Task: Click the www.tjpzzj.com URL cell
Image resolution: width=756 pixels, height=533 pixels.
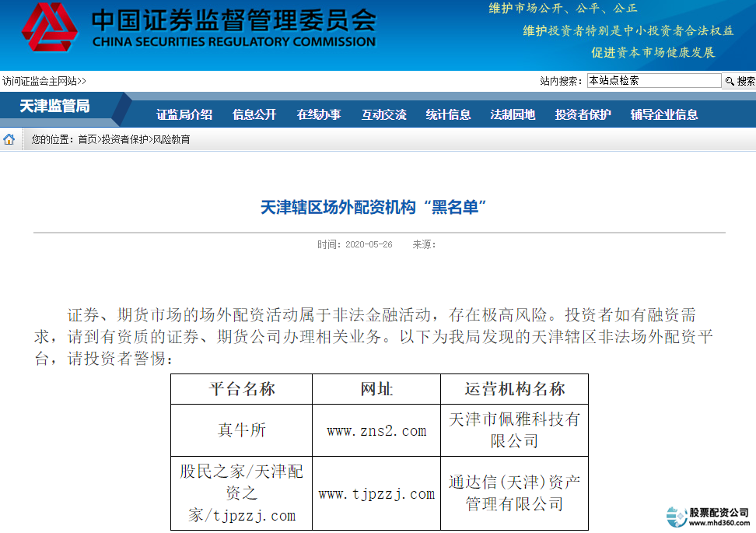Action: click(376, 493)
